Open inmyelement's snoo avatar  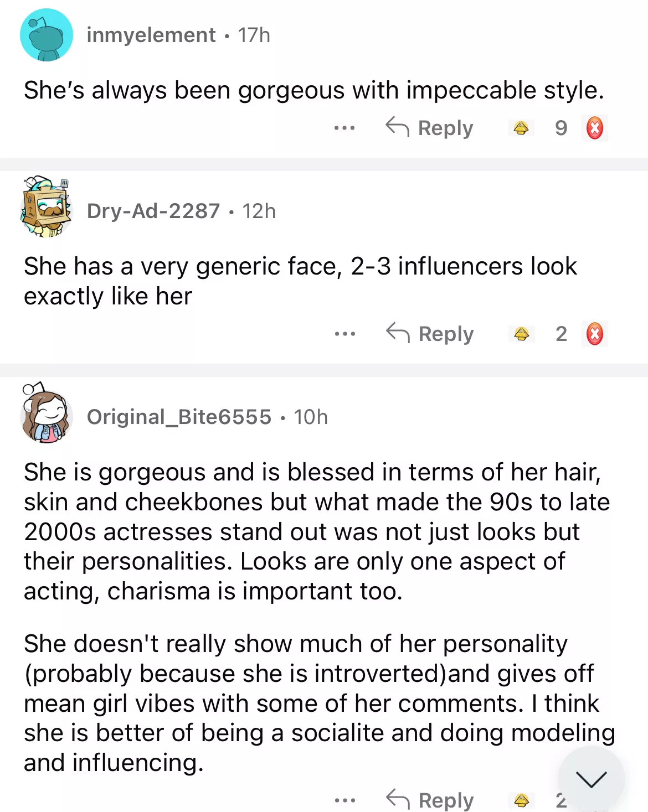47,35
